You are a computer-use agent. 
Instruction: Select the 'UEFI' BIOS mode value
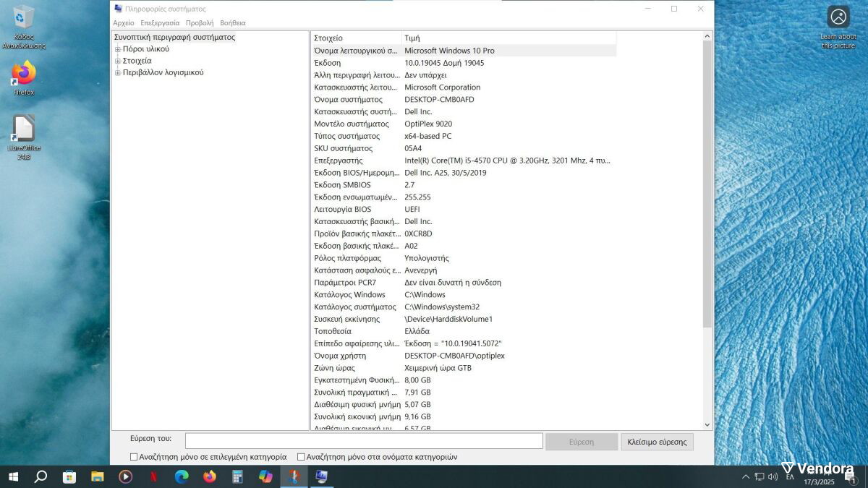(x=412, y=210)
